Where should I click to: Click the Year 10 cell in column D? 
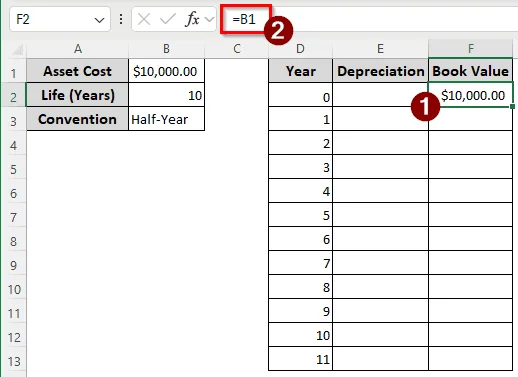[300, 335]
